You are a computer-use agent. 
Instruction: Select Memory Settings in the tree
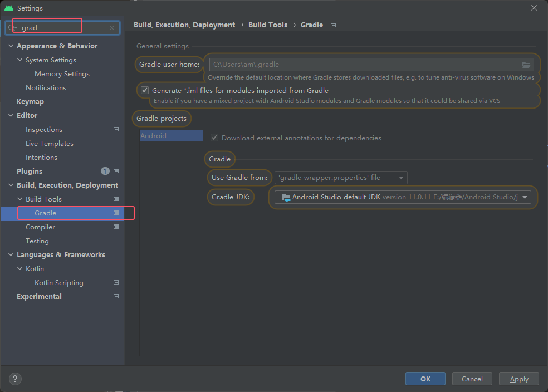click(62, 73)
